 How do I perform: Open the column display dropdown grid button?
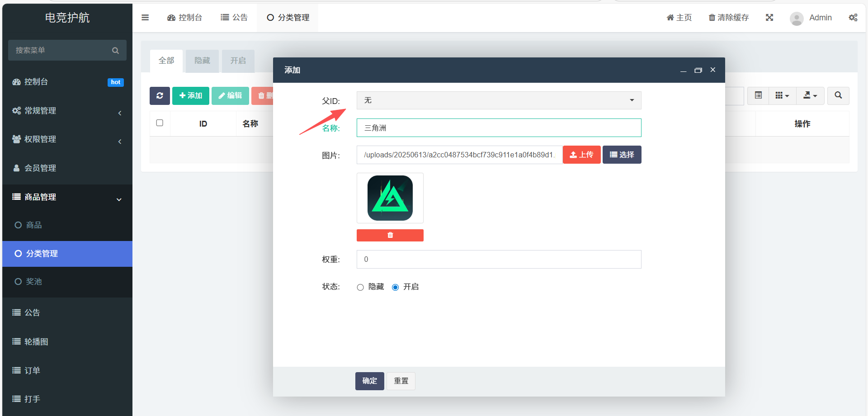[x=782, y=95]
